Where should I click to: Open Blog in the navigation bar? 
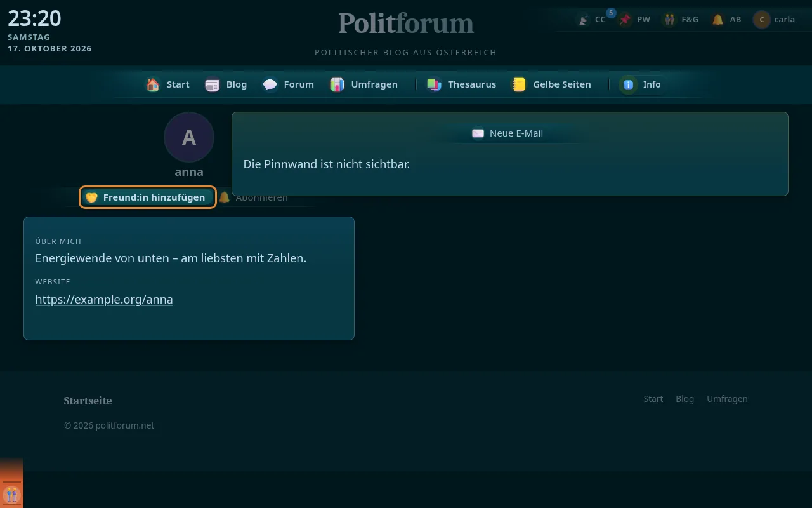[x=237, y=84]
